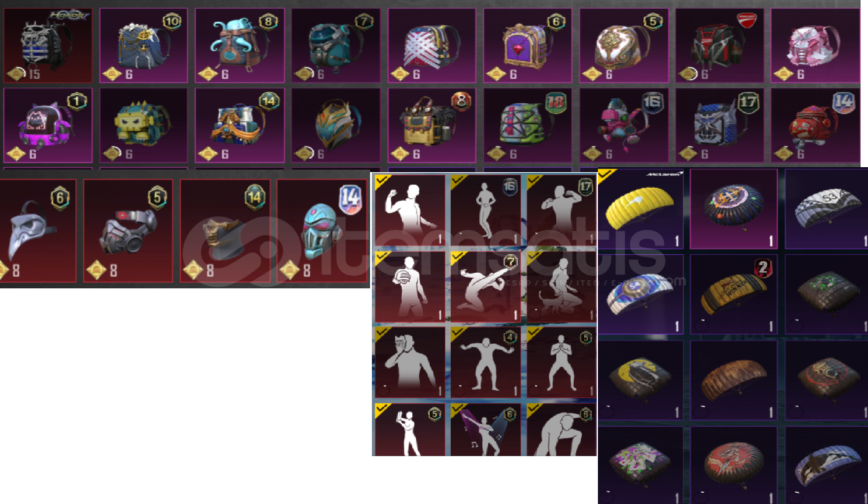868x504 pixels.
Task: Select the yellow parachute with badge 2
Action: tap(734, 294)
